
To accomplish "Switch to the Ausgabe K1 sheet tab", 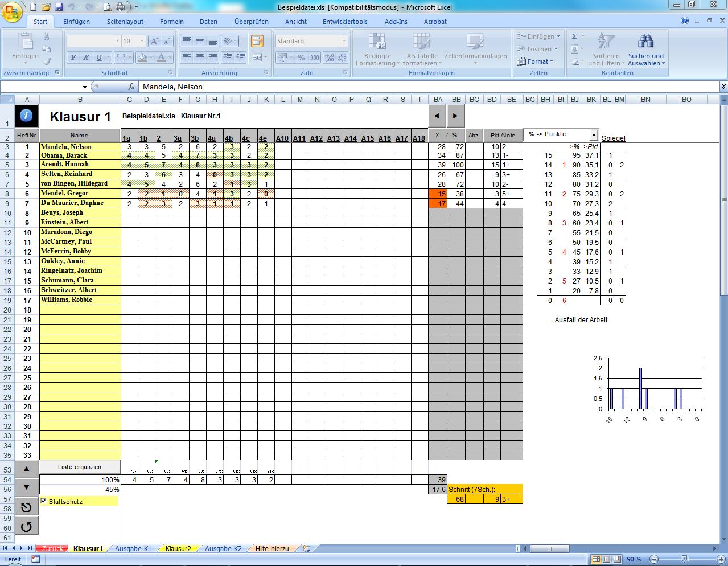I will pyautogui.click(x=133, y=548).
